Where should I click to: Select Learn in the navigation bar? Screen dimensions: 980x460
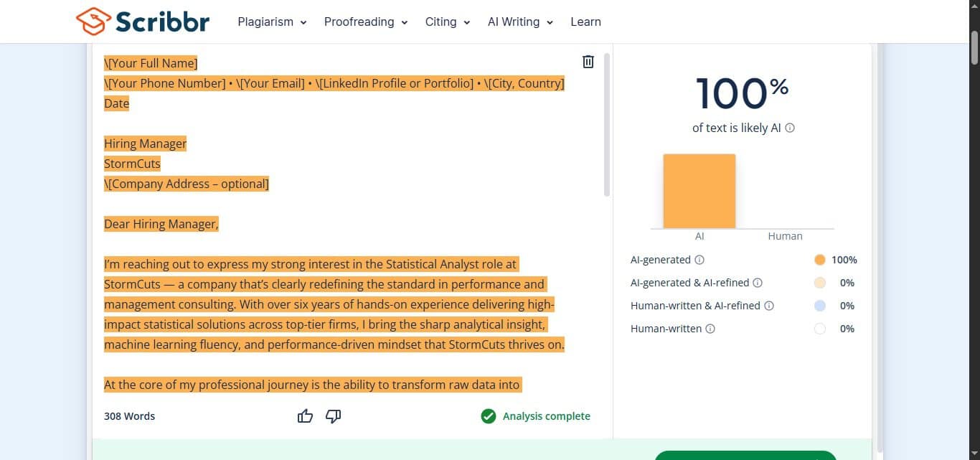585,22
